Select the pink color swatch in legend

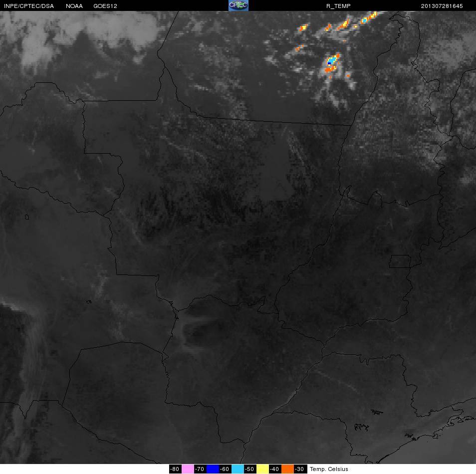coord(188,469)
